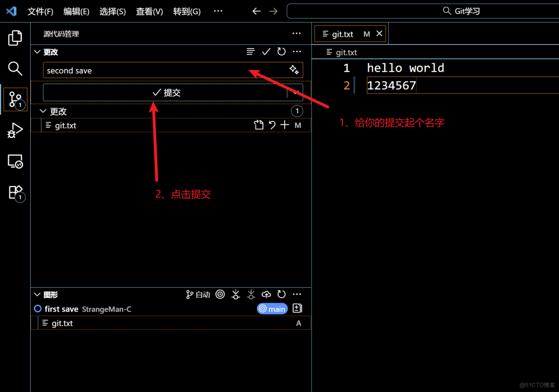Collapse the 图形 graph section
559x392 pixels.
click(37, 294)
